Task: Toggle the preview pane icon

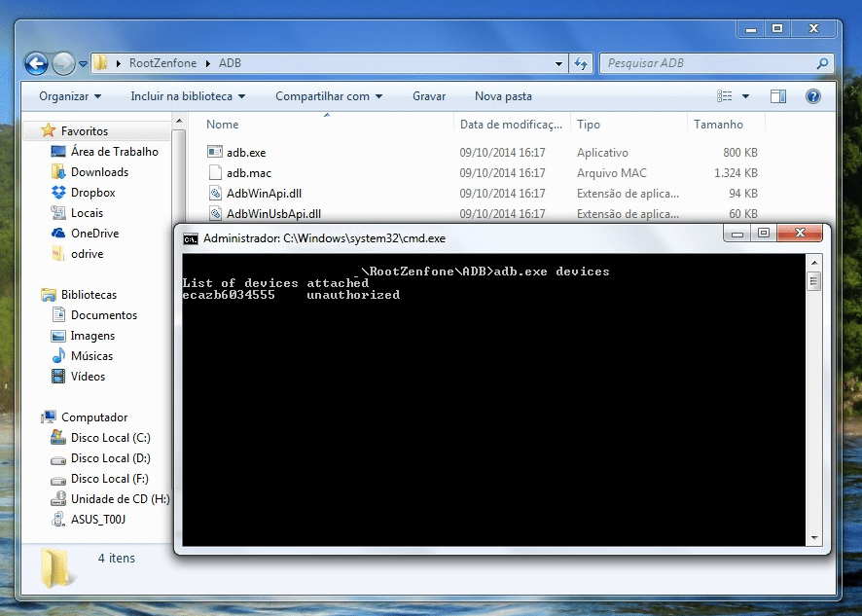Action: pos(777,96)
